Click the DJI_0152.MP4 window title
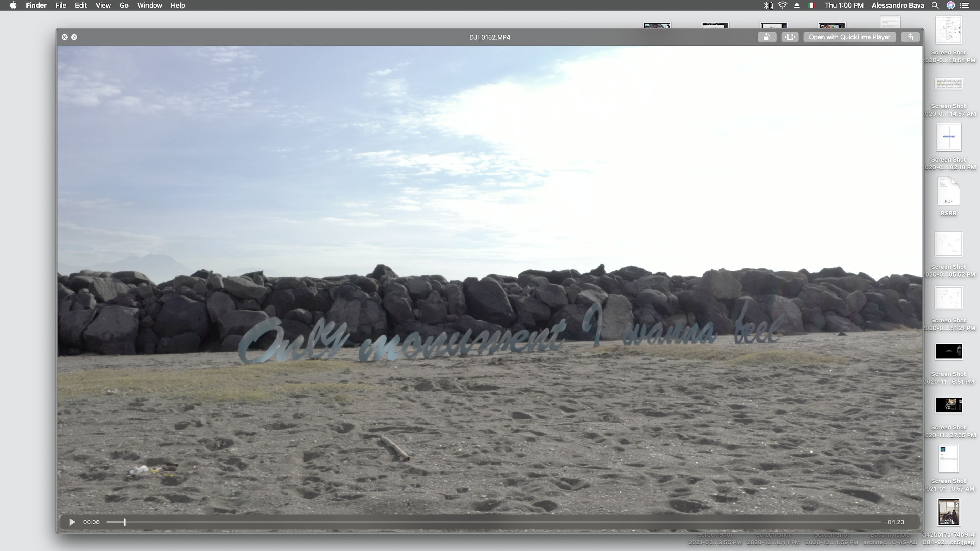 (x=490, y=37)
